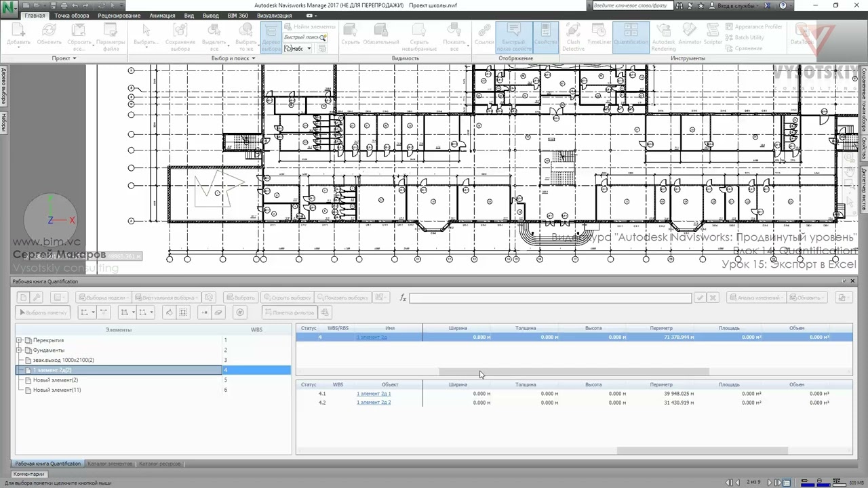Open the Sheet Browser icon in status bar
The image size is (868, 488).
(x=787, y=483)
